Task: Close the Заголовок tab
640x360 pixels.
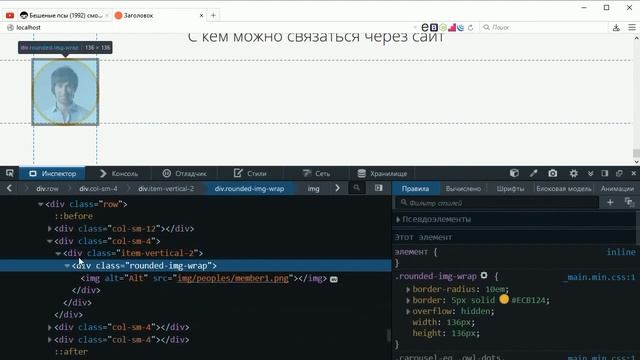Action: point(201,16)
